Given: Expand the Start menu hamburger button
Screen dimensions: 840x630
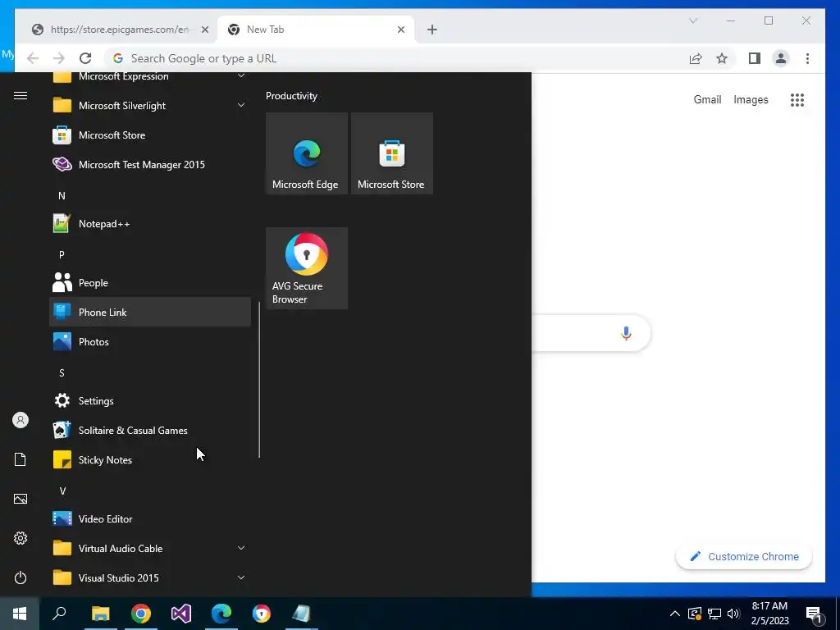Looking at the screenshot, I should [21, 95].
